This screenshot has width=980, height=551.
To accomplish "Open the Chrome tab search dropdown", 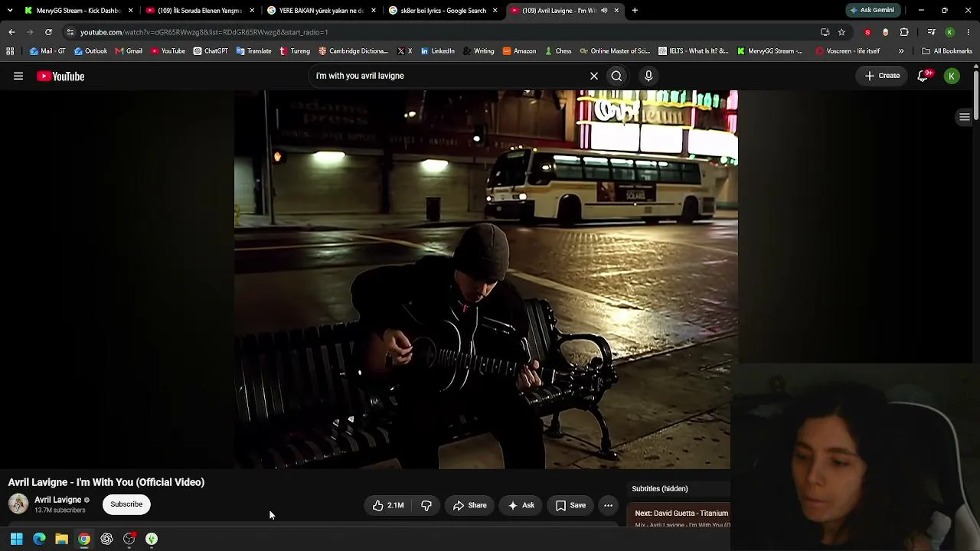I will (10, 11).
